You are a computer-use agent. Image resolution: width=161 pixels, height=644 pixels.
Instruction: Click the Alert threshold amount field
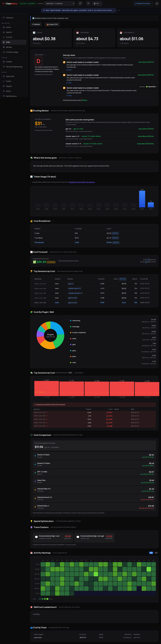click(x=71, y=373)
